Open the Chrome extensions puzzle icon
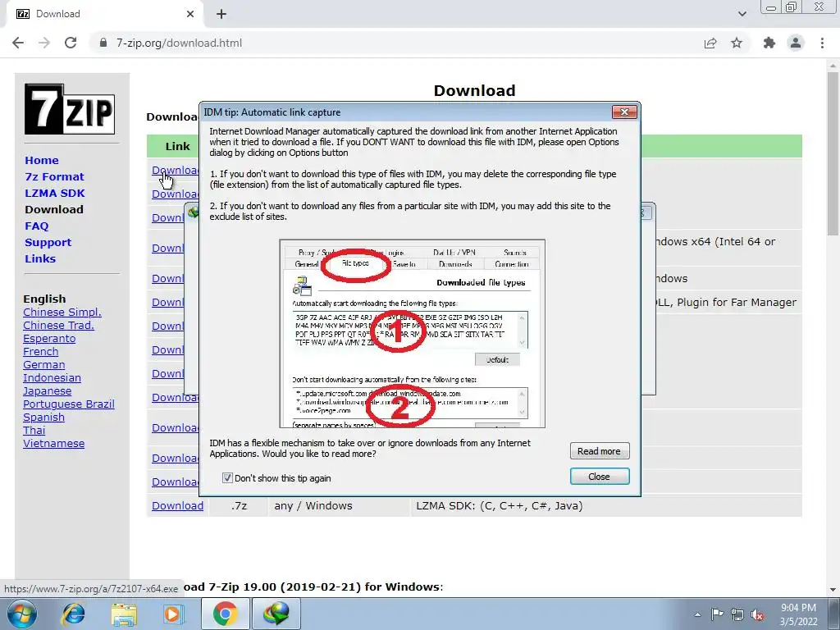Image resolution: width=840 pixels, height=630 pixels. click(769, 43)
